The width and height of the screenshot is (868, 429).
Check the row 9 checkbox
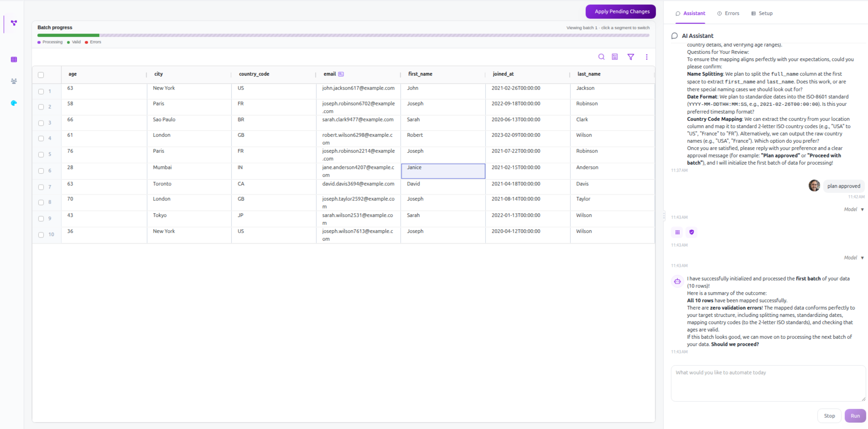(x=41, y=219)
